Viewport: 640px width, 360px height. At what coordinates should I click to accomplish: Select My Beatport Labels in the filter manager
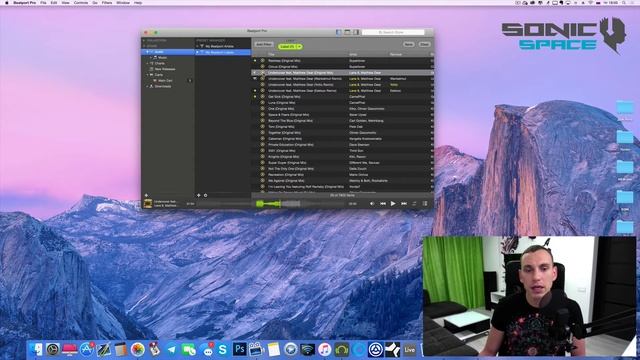tap(220, 52)
